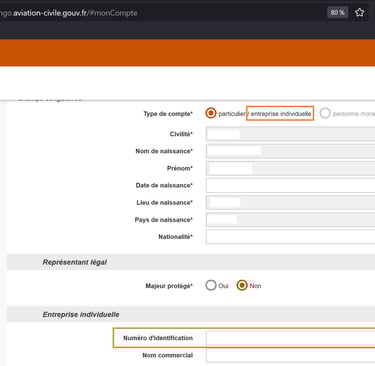Select the Type de compte label

pyautogui.click(x=168, y=114)
